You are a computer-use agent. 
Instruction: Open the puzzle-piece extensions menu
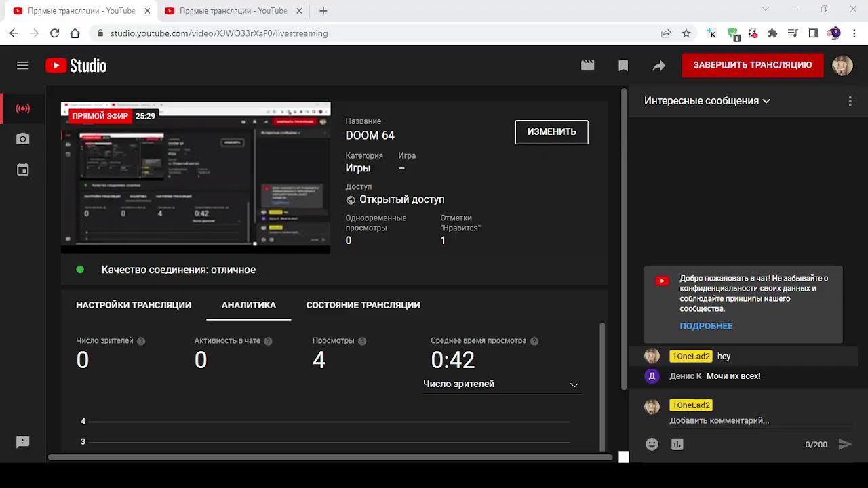[x=772, y=33]
